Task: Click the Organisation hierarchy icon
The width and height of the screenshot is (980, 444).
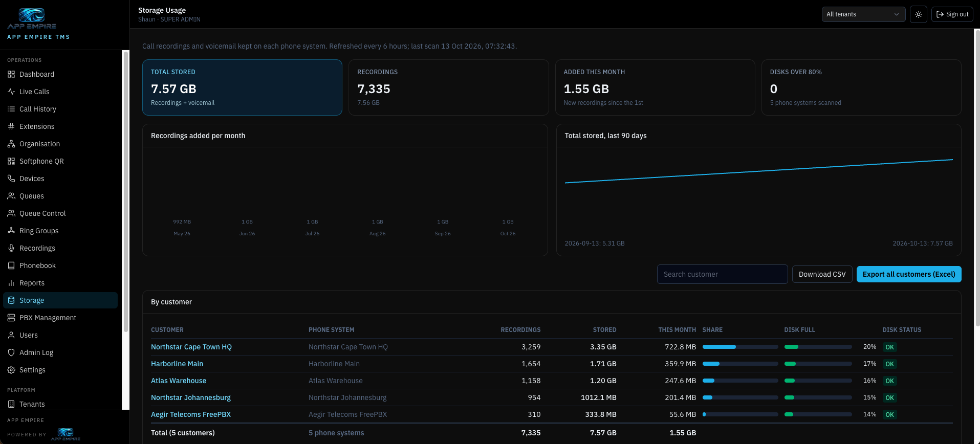Action: pos(11,144)
